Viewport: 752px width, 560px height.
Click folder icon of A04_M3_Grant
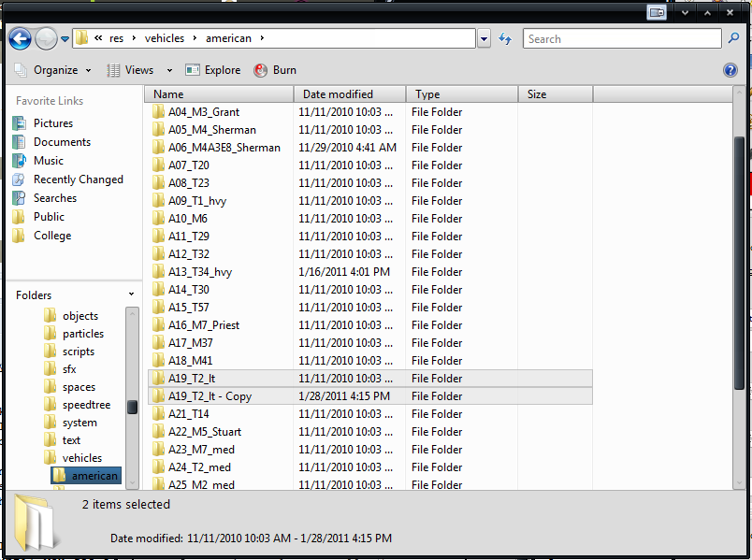[158, 111]
